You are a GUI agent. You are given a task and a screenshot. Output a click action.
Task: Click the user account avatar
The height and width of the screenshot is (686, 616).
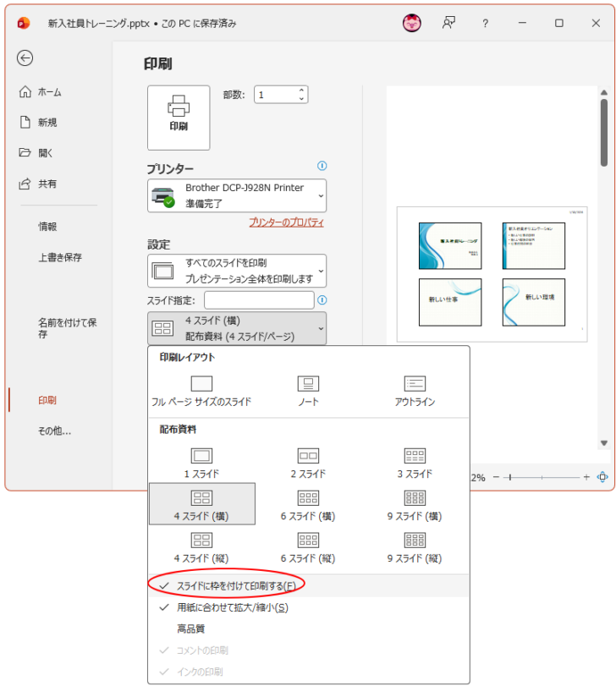coord(412,23)
